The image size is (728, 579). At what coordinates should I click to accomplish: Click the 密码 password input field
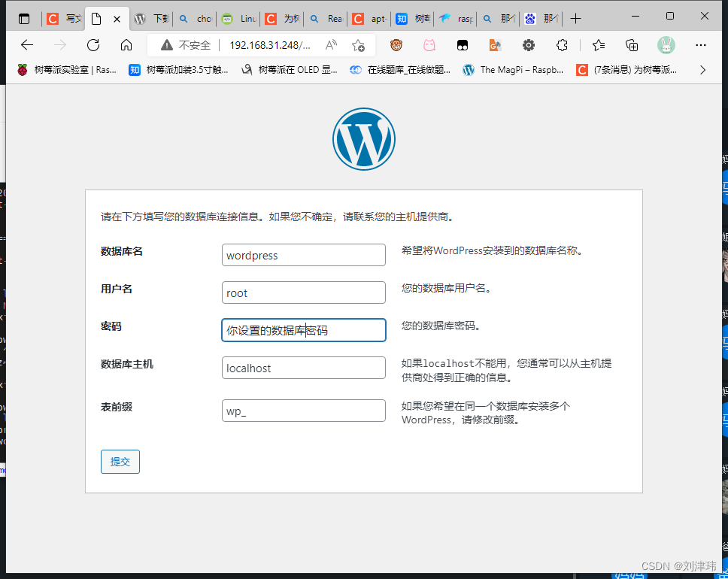304,330
